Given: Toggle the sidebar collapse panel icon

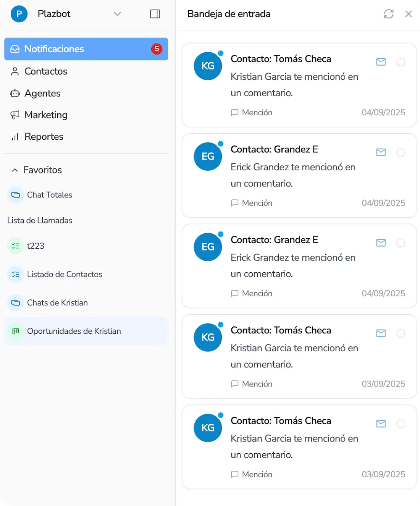Looking at the screenshot, I should [155, 14].
